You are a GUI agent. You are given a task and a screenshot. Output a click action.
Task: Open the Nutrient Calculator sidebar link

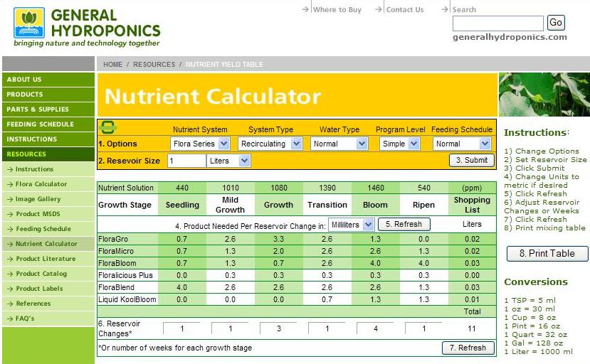coord(46,244)
